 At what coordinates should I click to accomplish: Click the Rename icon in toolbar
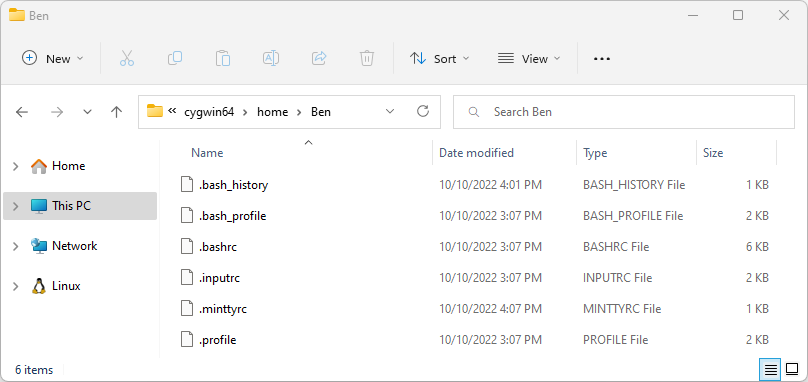tap(271, 58)
